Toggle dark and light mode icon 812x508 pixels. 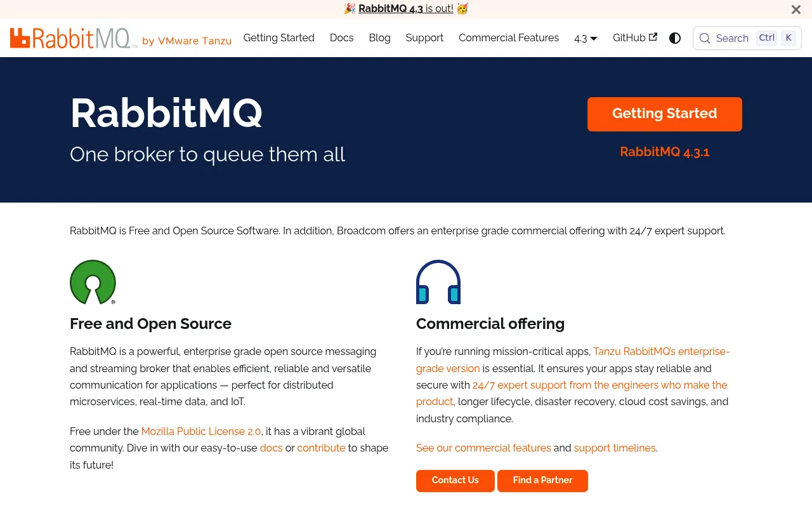point(675,38)
